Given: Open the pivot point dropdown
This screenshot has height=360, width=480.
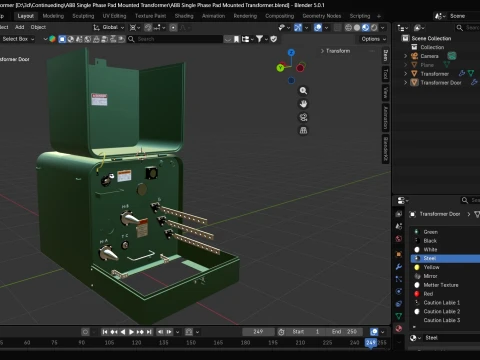Looking at the screenshot, I should tap(135, 28).
